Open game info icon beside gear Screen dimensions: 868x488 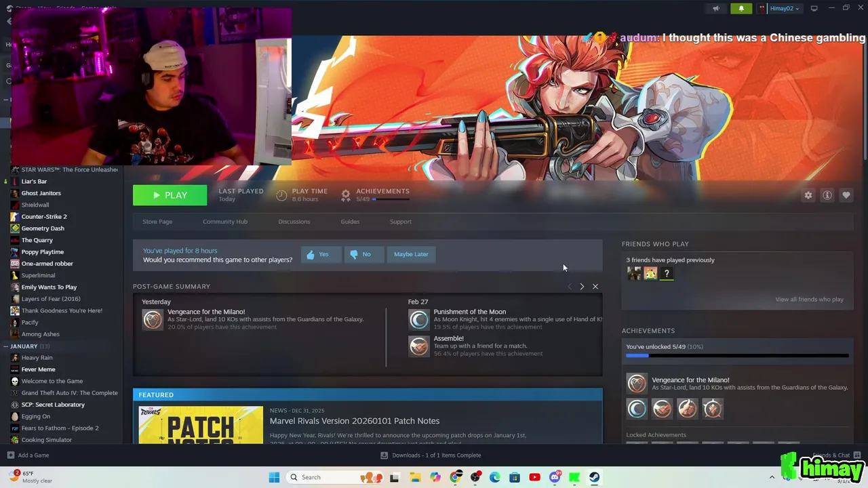(827, 195)
